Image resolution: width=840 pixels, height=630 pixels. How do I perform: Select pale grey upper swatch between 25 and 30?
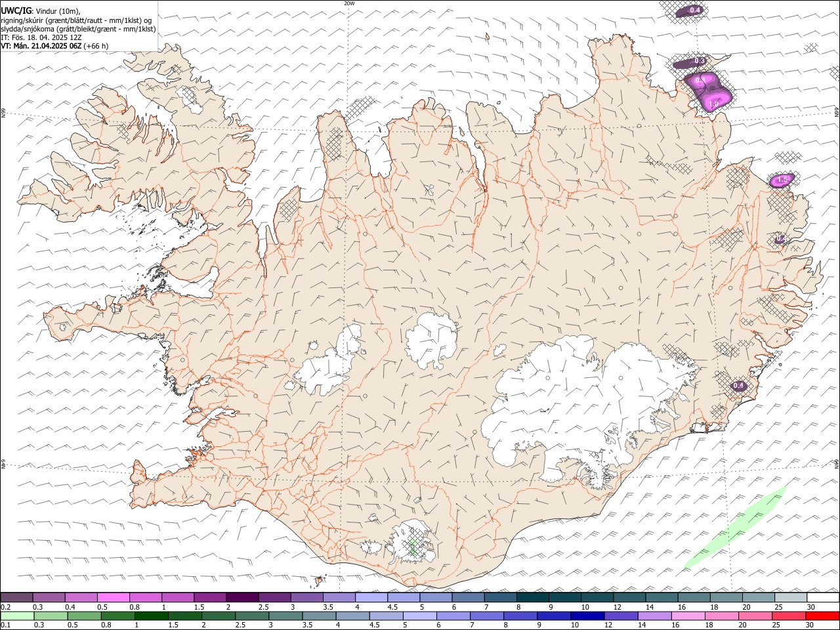tap(791, 597)
